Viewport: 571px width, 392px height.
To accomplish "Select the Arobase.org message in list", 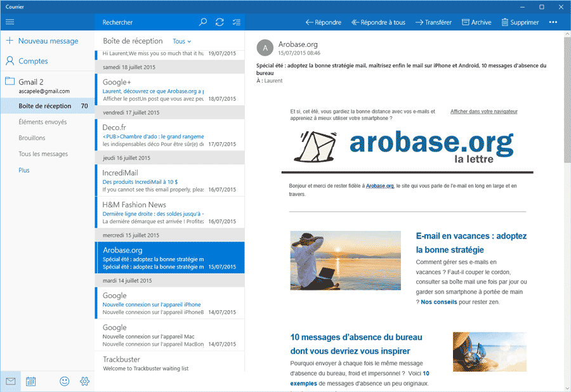I will [x=169, y=258].
